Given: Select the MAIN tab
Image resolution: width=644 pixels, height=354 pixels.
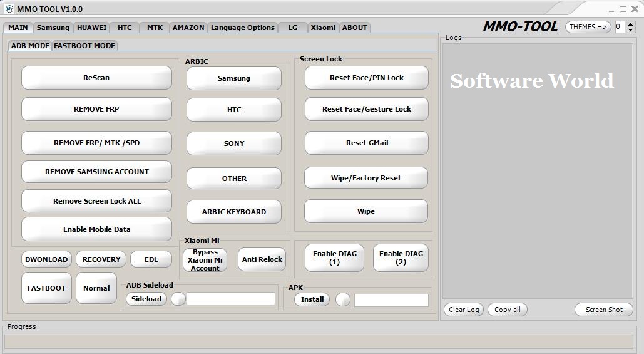Looking at the screenshot, I should pos(18,28).
